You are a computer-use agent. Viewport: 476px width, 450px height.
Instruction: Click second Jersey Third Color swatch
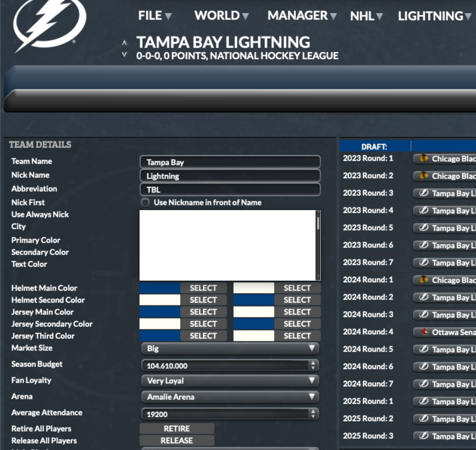[x=254, y=336]
